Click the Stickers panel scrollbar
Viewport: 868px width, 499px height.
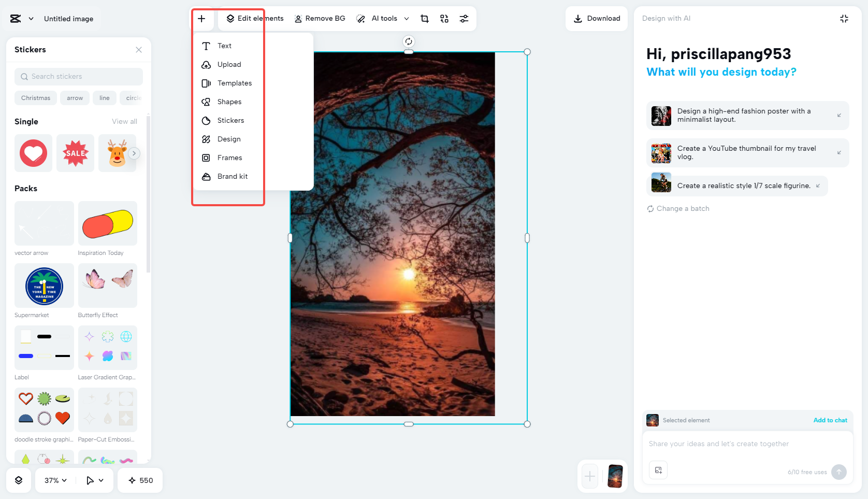click(x=149, y=194)
